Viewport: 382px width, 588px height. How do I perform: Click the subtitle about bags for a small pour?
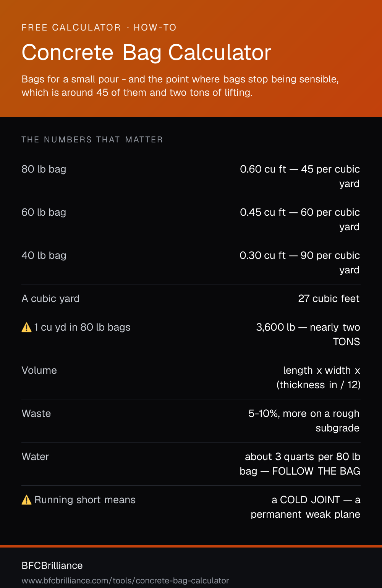180,86
